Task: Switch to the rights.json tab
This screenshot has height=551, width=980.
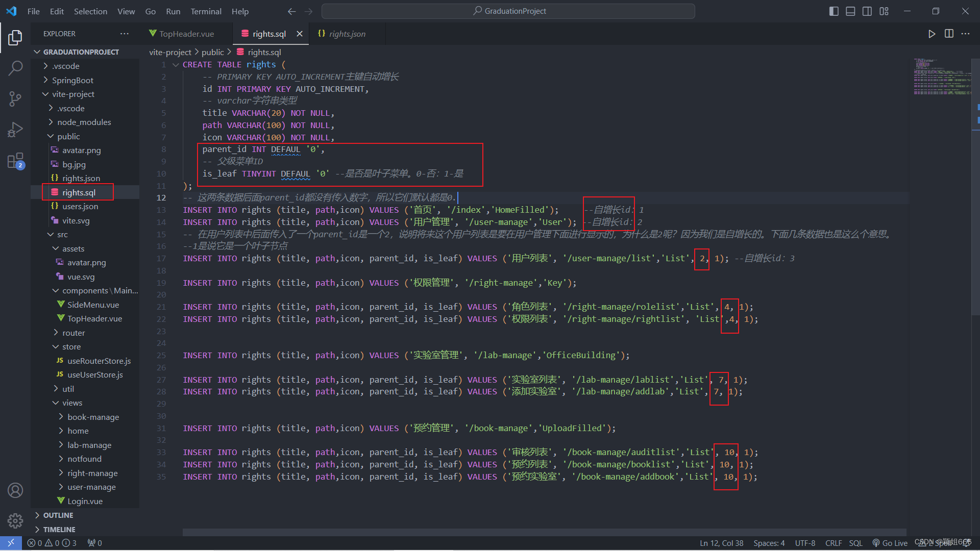Action: point(347,34)
